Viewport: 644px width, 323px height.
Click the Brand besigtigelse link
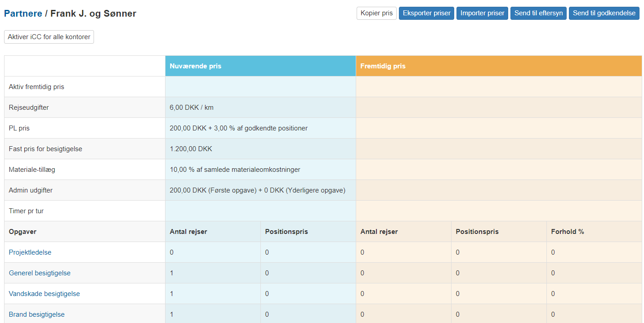(36, 314)
